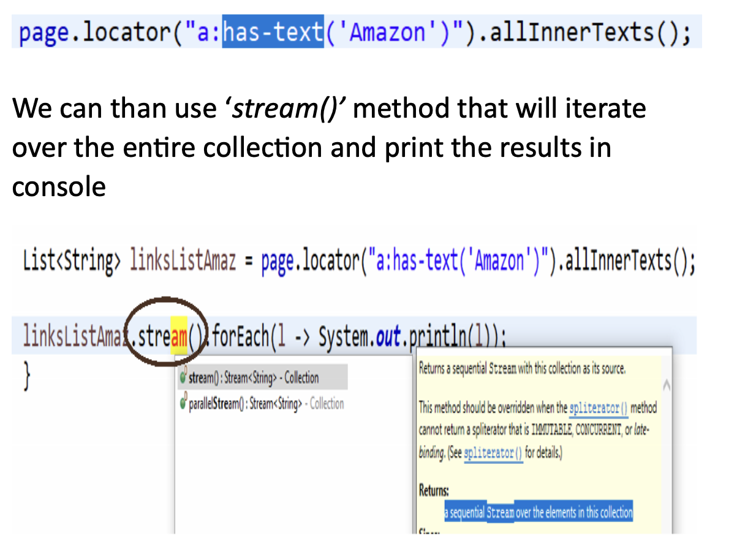
Task: Click the yellow-highlighted 'am' in stream()
Action: point(178,336)
